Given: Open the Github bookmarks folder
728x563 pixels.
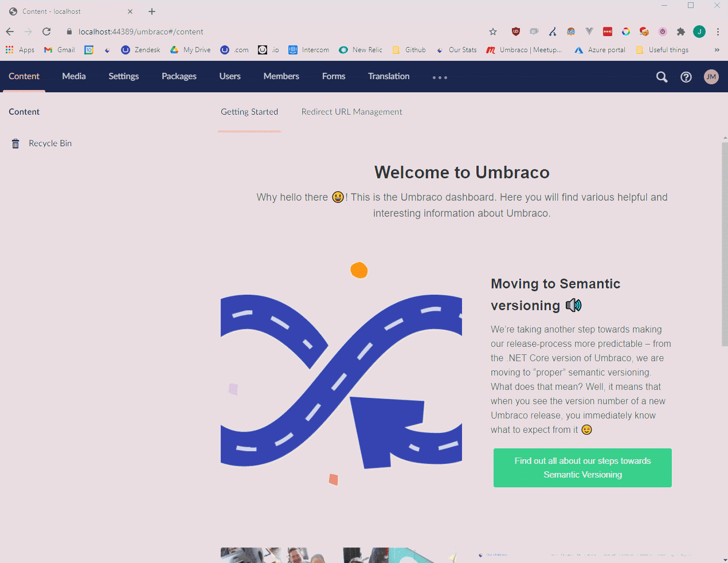Looking at the screenshot, I should (409, 50).
